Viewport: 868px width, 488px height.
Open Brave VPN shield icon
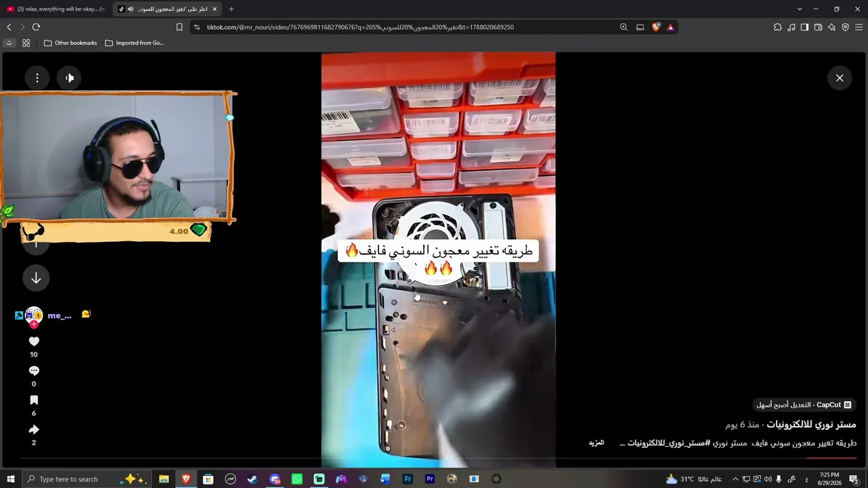pos(845,27)
